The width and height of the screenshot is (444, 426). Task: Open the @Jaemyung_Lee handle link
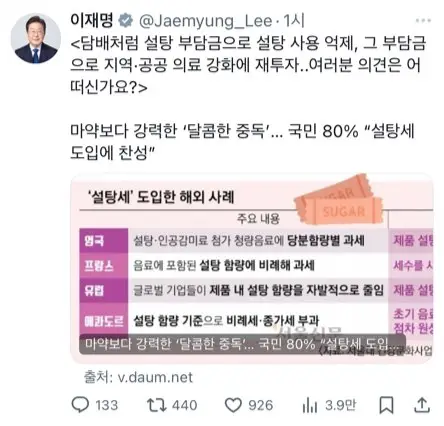pos(206,21)
